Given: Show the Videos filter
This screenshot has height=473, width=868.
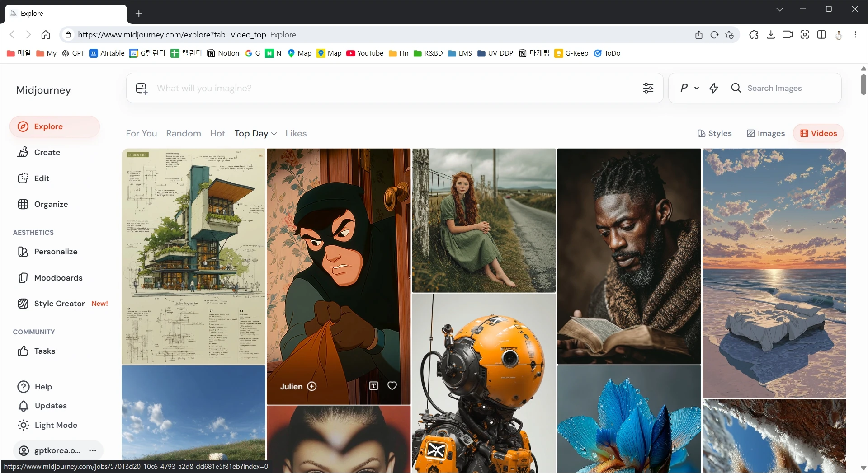Looking at the screenshot, I should [x=819, y=133].
